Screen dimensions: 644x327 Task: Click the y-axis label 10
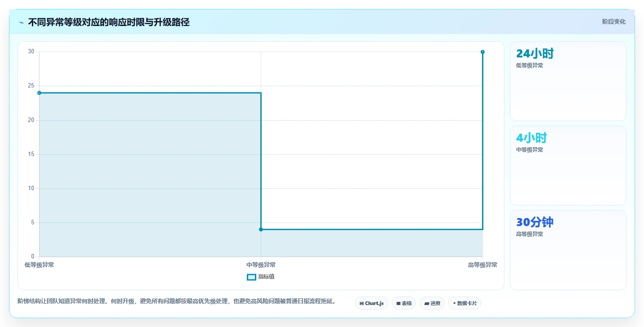click(x=31, y=188)
